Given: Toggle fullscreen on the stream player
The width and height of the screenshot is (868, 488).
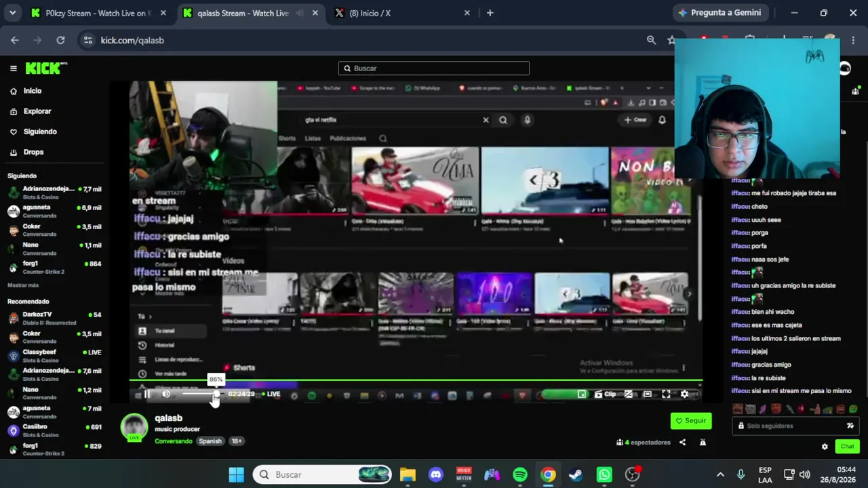Looking at the screenshot, I should (x=666, y=394).
